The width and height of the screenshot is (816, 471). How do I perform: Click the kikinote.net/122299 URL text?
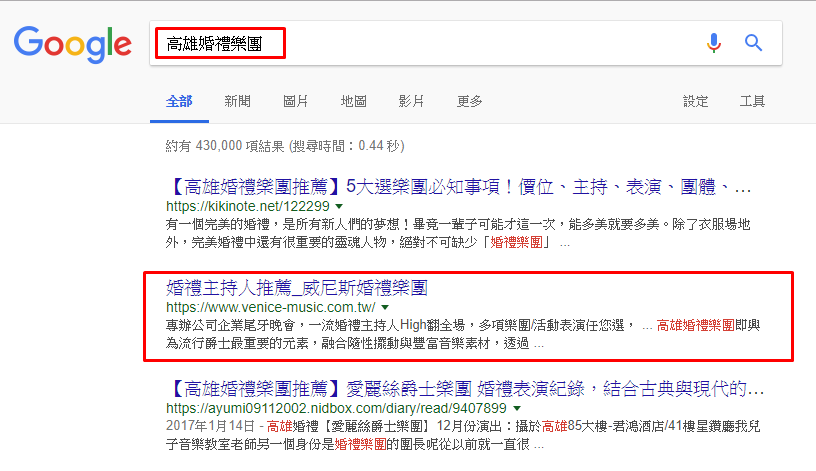point(248,206)
